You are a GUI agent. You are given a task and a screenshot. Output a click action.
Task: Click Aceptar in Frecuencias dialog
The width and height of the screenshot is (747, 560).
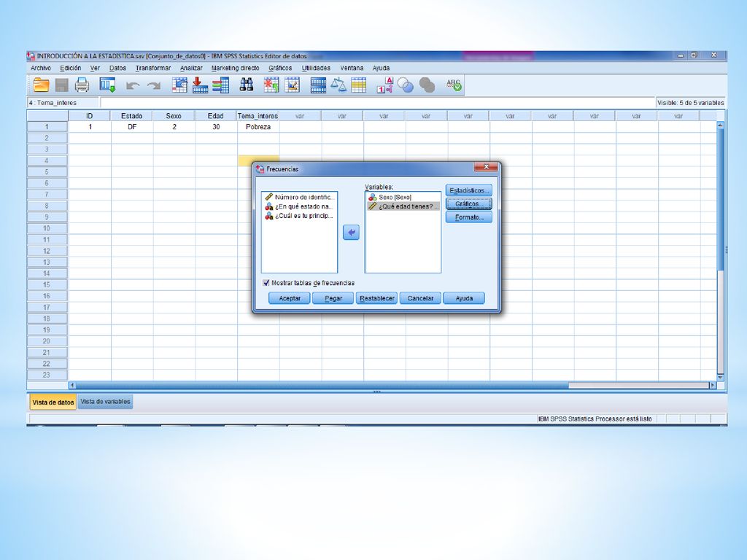289,298
